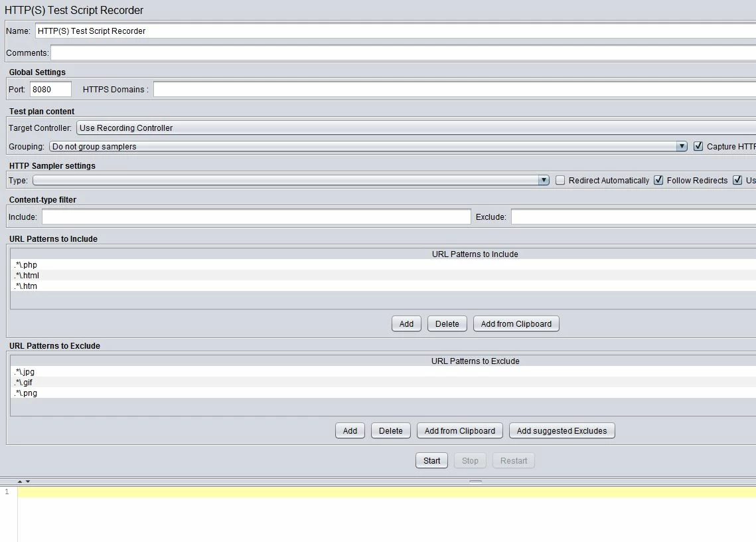Click the Port field showing 8080

tap(50, 89)
